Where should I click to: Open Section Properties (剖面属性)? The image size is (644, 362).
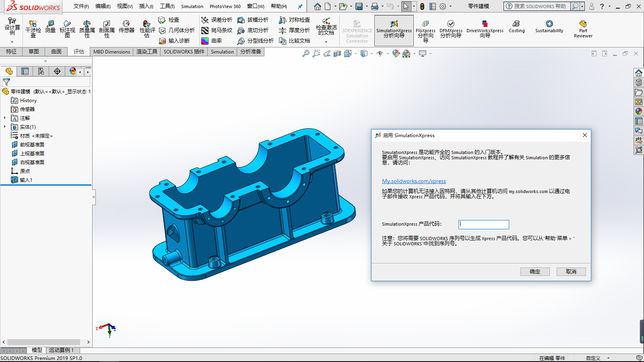click(x=107, y=29)
